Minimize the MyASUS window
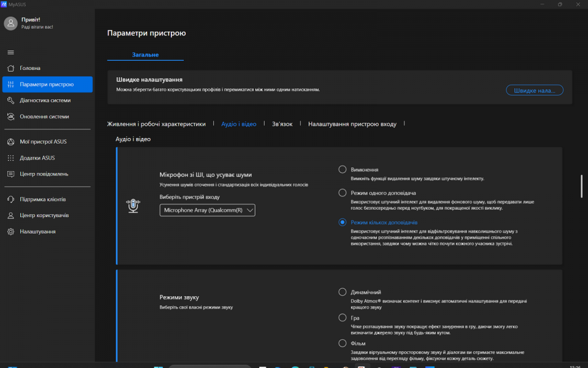 (542, 4)
